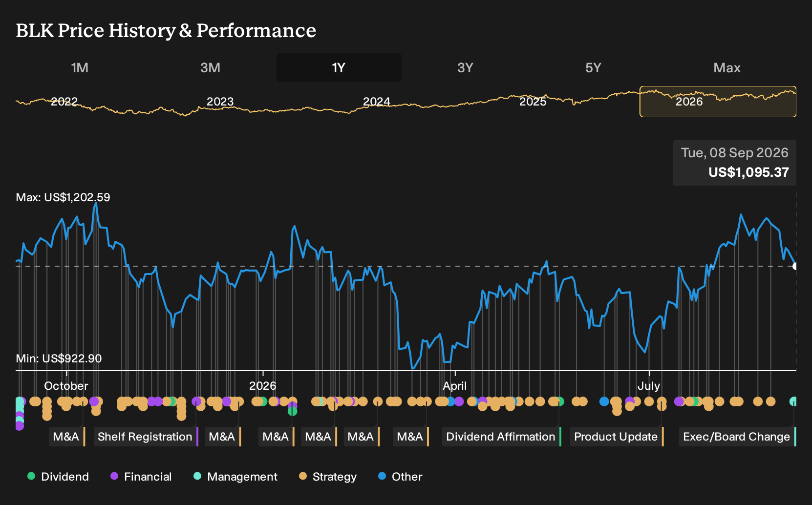
Task: Select the 1M time range tab
Action: click(80, 67)
